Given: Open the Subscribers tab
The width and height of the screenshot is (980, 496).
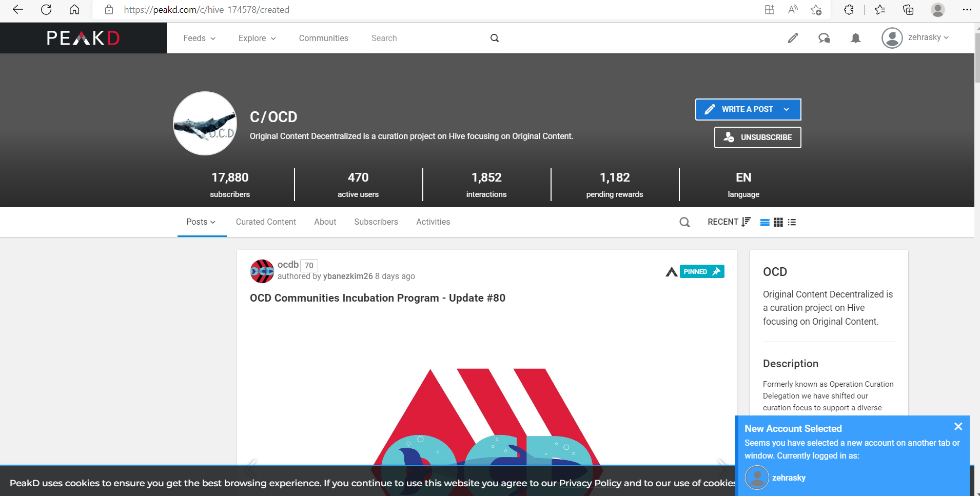Looking at the screenshot, I should click(376, 222).
